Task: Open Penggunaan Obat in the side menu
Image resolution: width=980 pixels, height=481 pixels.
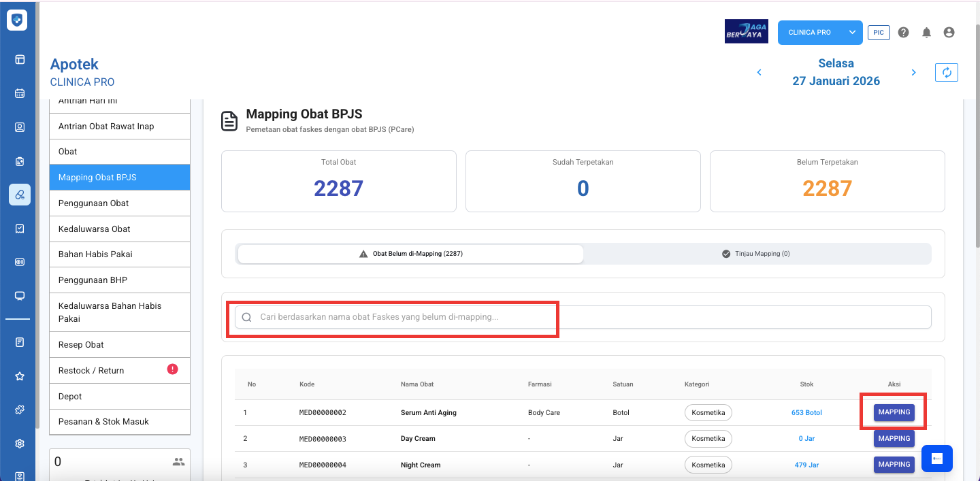Action: click(119, 203)
